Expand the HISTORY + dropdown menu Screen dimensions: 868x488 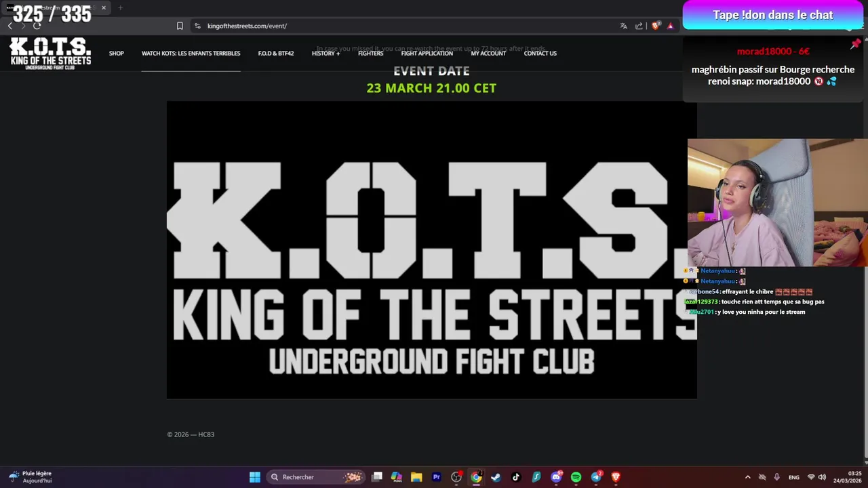click(x=325, y=53)
